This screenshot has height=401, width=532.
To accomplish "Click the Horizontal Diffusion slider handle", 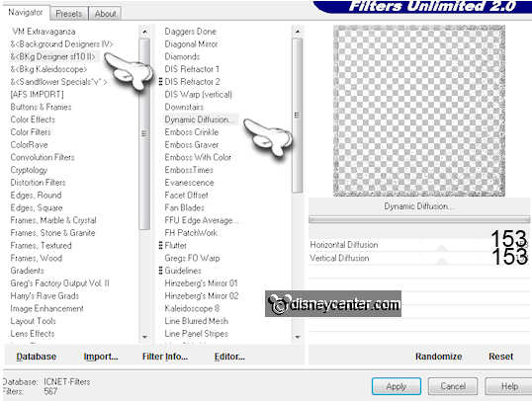I will [x=442, y=248].
